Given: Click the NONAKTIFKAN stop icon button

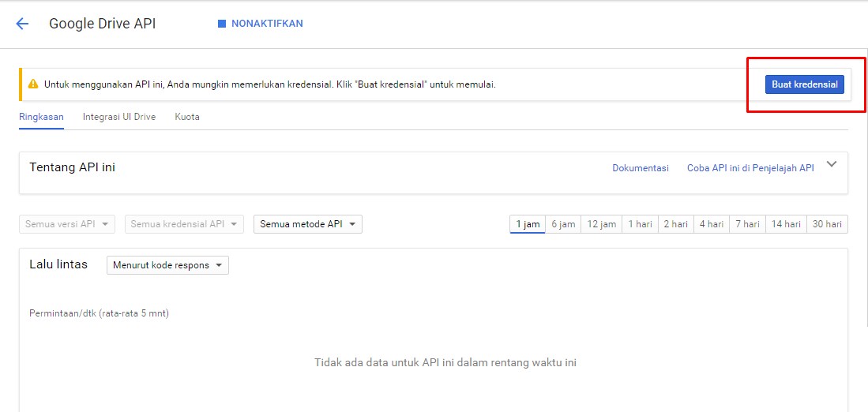Looking at the screenshot, I should click(x=260, y=24).
